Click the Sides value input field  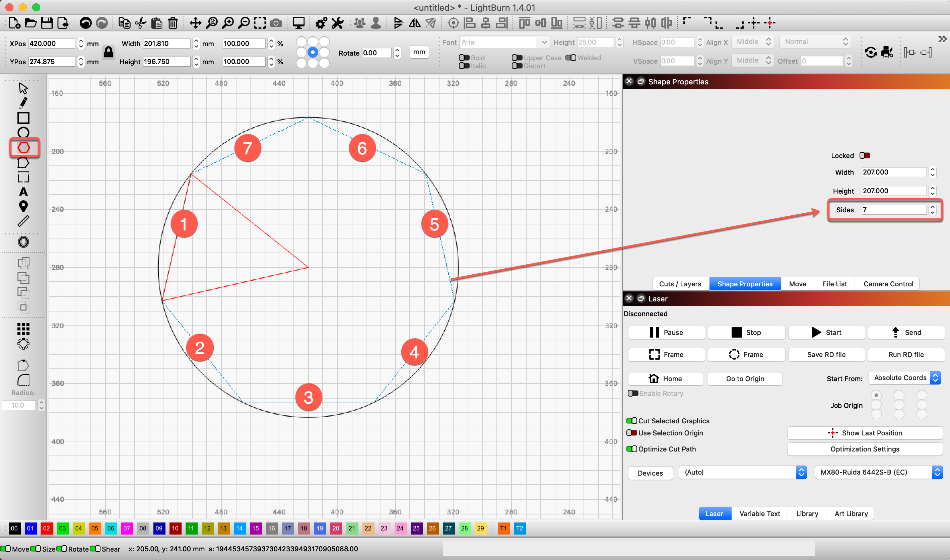click(893, 210)
